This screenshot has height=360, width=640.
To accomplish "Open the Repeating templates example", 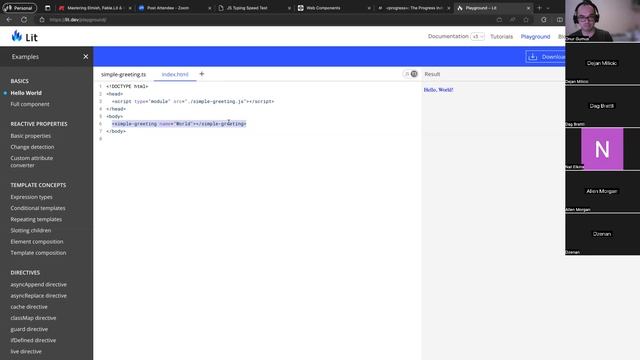I will (x=36, y=219).
